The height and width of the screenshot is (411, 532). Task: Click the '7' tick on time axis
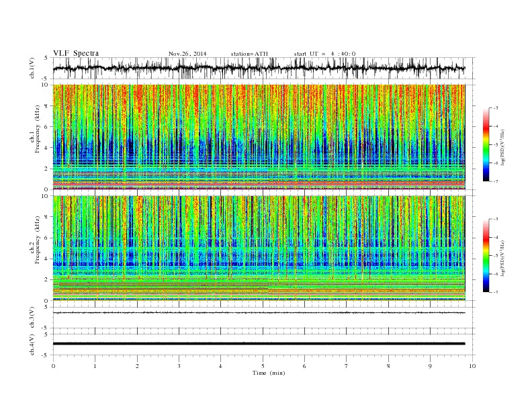(347, 366)
